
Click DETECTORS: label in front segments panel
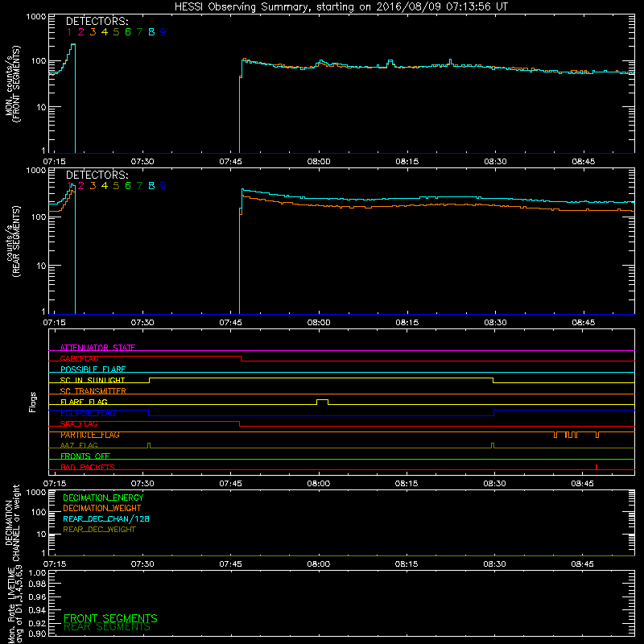(97, 22)
